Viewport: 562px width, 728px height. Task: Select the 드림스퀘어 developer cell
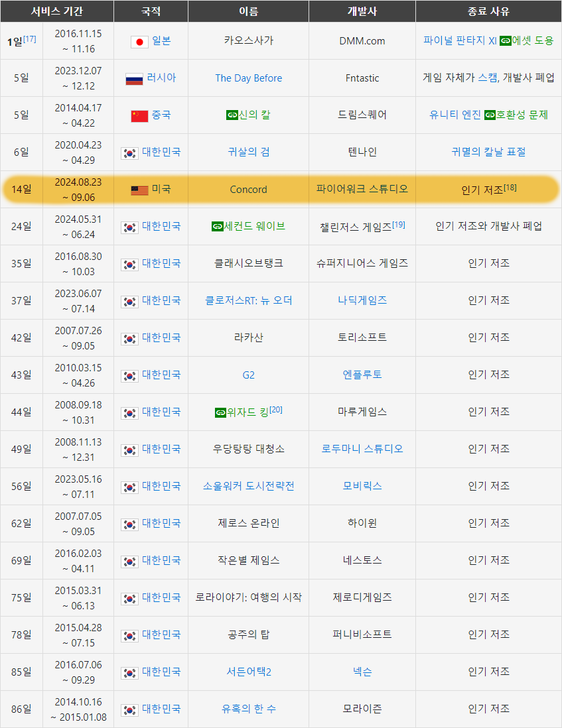pyautogui.click(x=362, y=115)
